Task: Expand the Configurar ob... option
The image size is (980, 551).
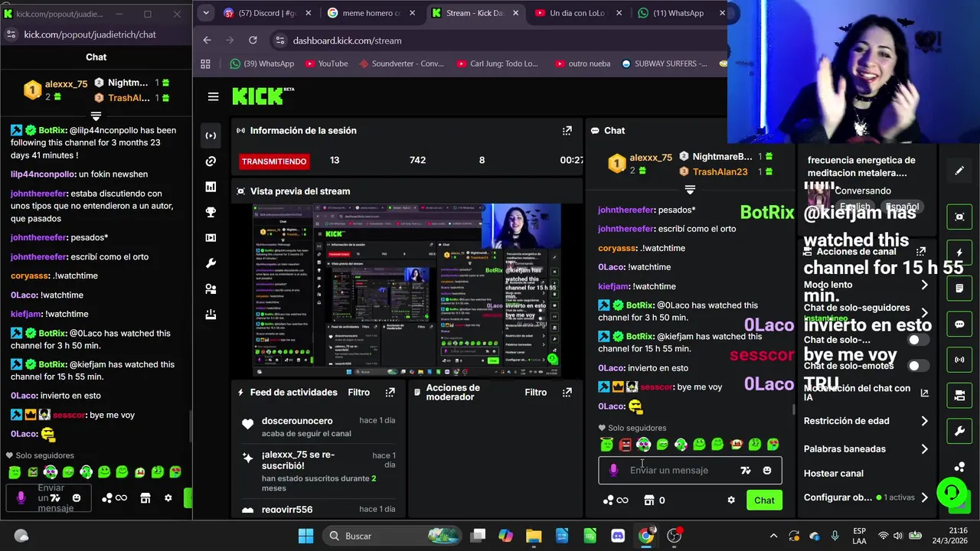Action: 924,497
